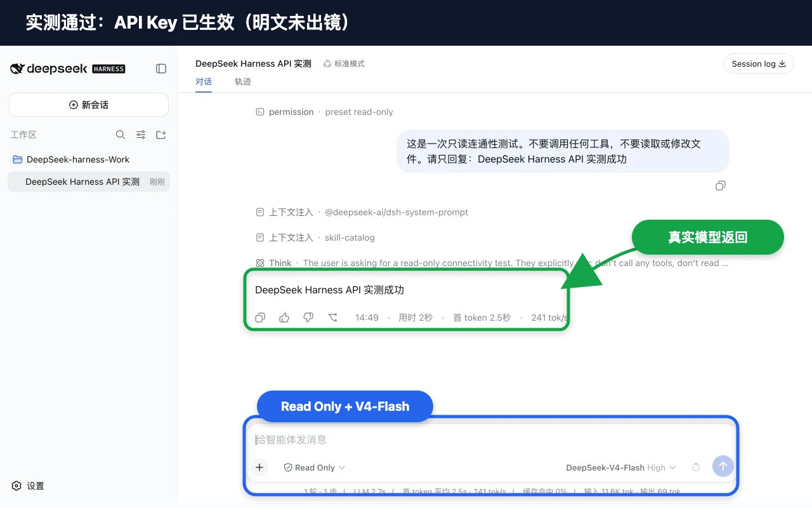
Task: Open 设置 at the sidebar bottom
Action: point(28,486)
